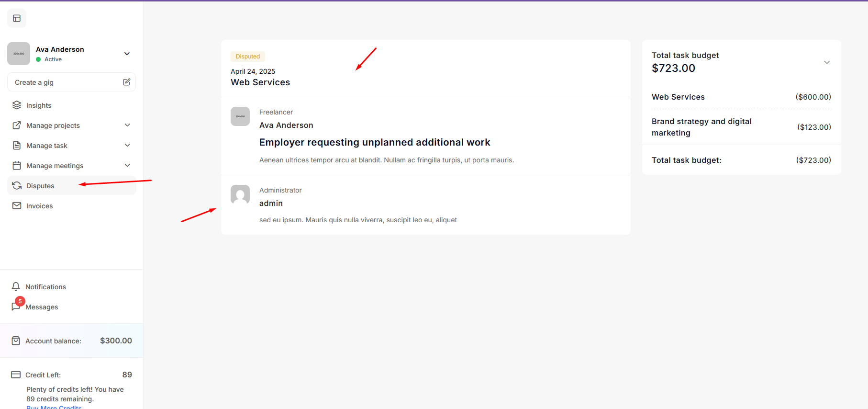Image resolution: width=868 pixels, height=409 pixels.
Task: Expand the Ava Anderson profile dropdown
Action: click(x=127, y=54)
